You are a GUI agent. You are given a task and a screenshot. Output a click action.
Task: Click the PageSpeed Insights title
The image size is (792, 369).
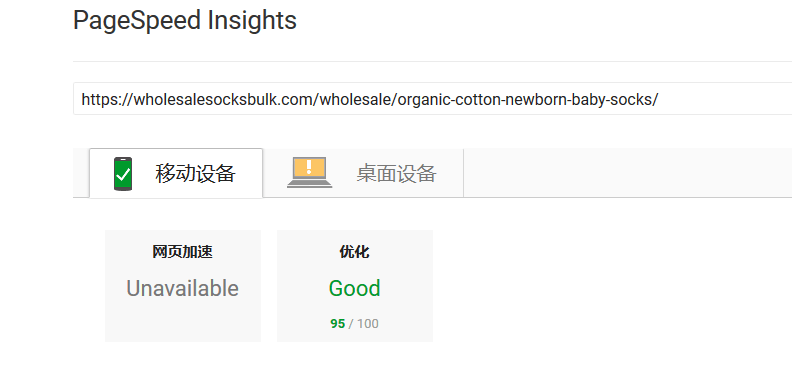(x=185, y=21)
